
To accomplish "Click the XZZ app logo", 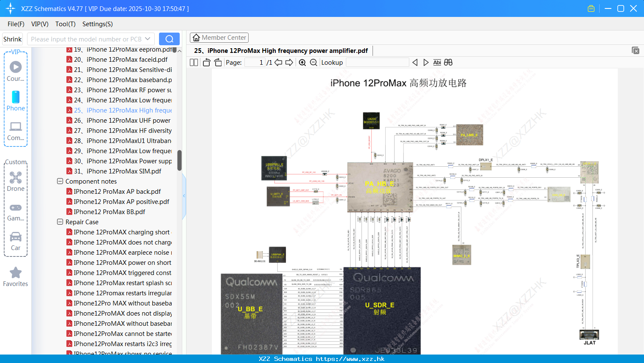I will click(x=11, y=8).
